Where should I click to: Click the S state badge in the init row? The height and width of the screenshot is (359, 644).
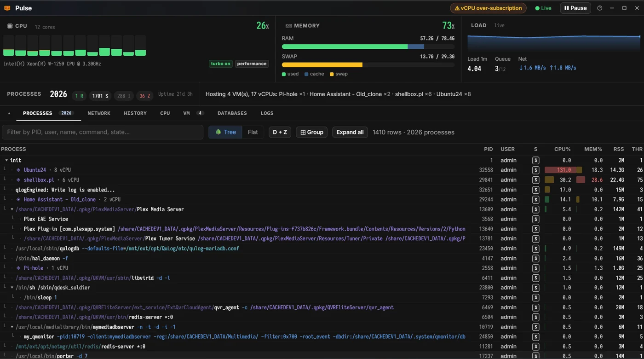coord(535,160)
